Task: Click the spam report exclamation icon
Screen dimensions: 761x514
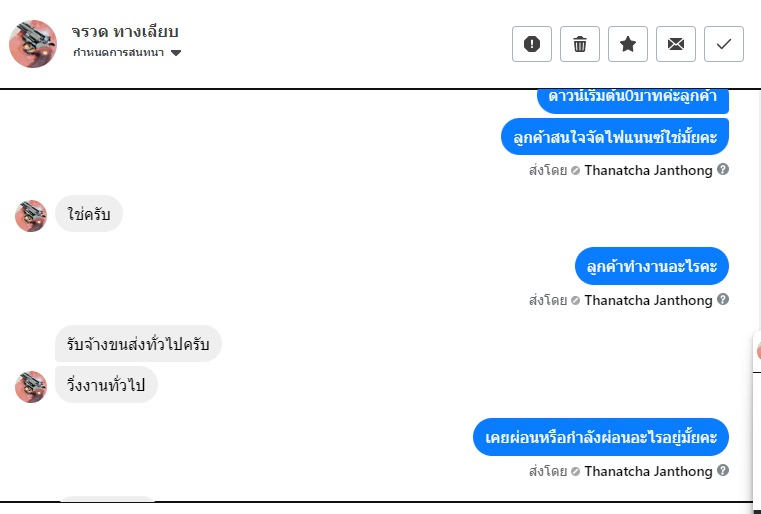Action: coord(532,44)
